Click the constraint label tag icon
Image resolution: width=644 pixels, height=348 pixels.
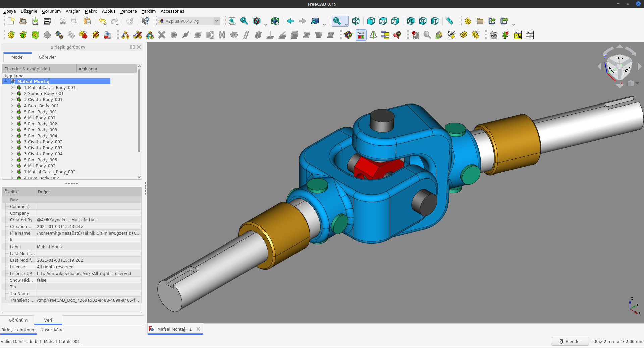(464, 35)
